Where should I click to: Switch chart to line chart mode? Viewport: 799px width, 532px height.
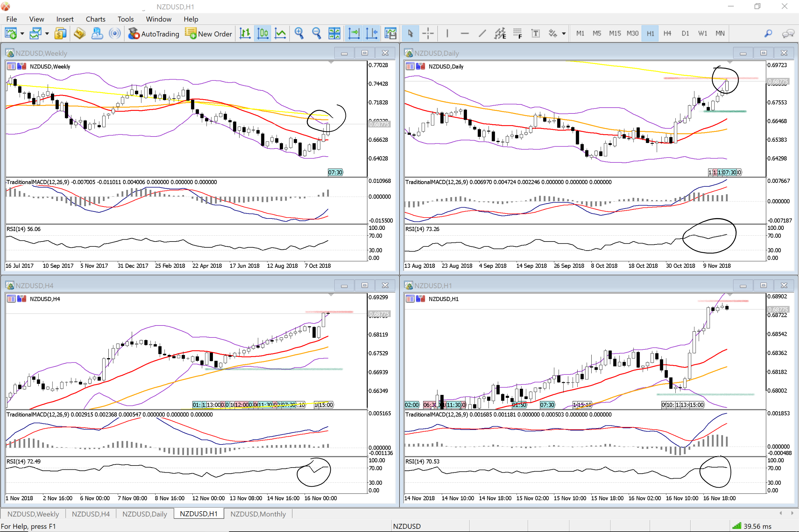coord(280,33)
